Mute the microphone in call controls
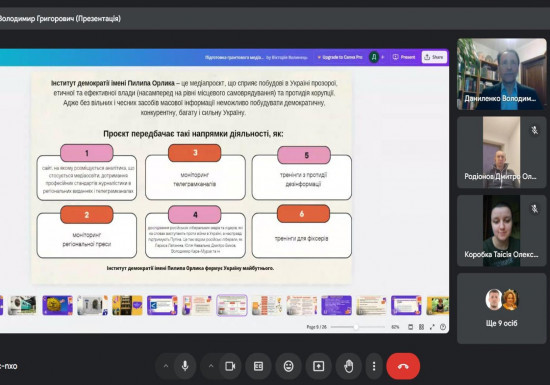550x385 pixels. (x=185, y=366)
